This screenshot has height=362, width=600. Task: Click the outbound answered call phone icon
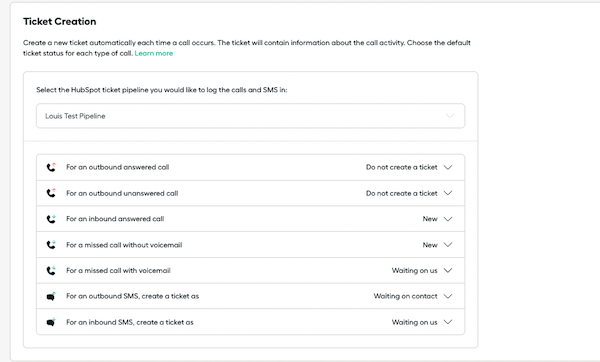pyautogui.click(x=51, y=167)
